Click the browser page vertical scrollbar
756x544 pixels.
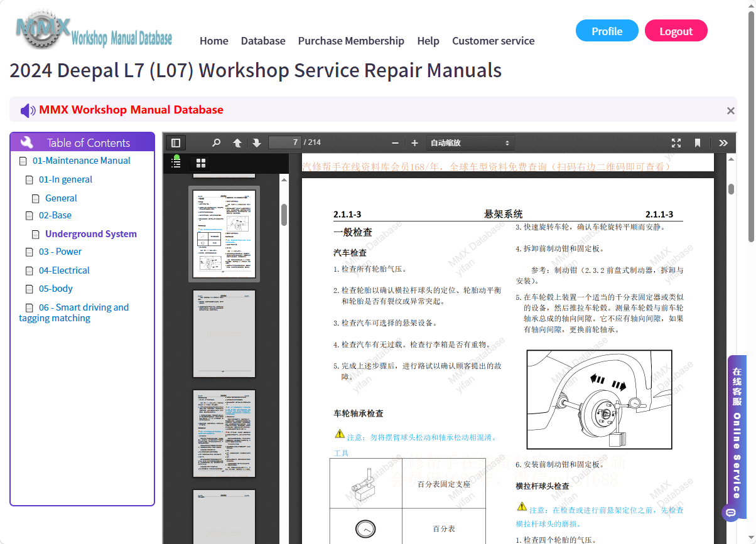point(752,125)
